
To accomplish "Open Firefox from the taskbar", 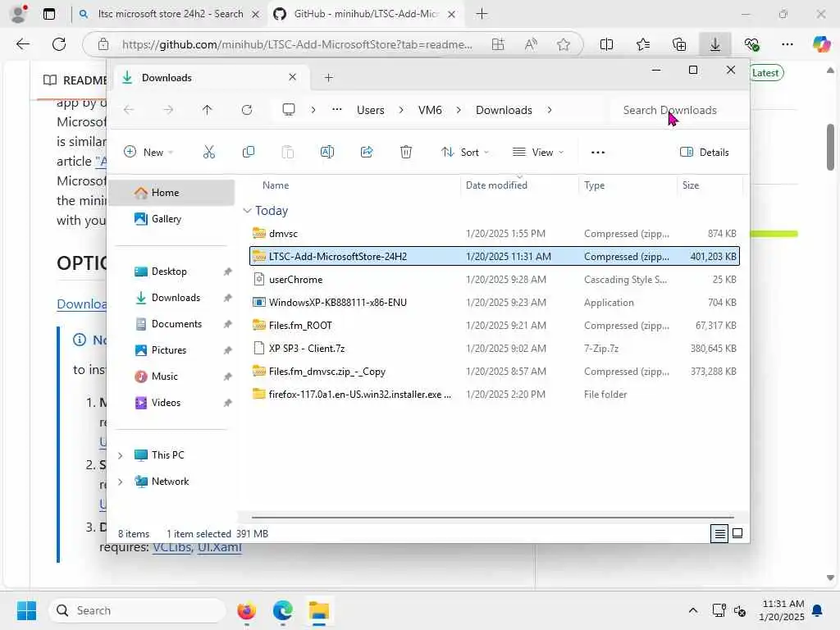I will pyautogui.click(x=246, y=610).
